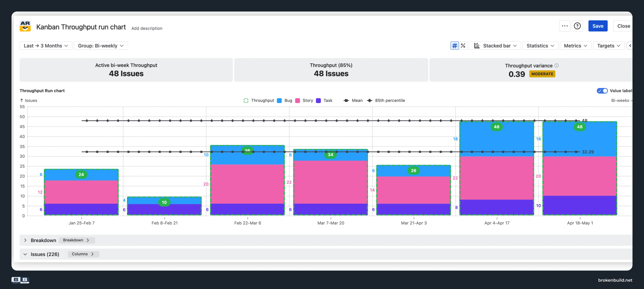This screenshot has width=644, height=289.
Task: Toggle Throughput series in the legend
Action: pyautogui.click(x=259, y=100)
